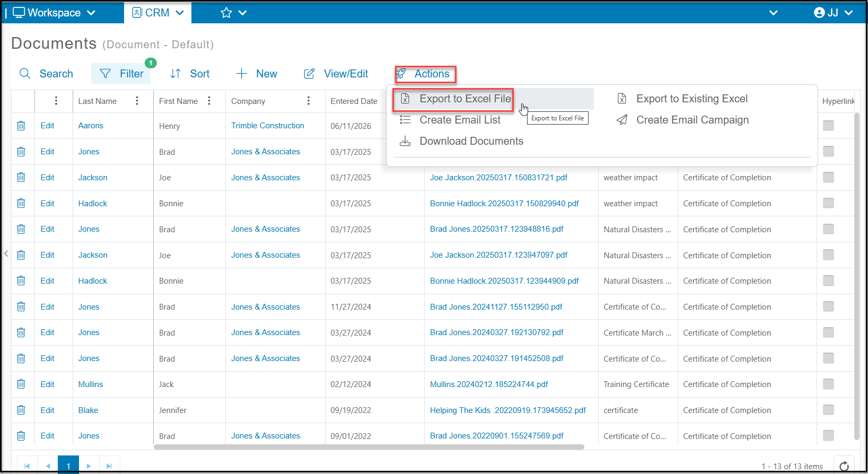Click the star favorites icon
Image resolution: width=868 pixels, height=474 pixels.
(x=226, y=13)
